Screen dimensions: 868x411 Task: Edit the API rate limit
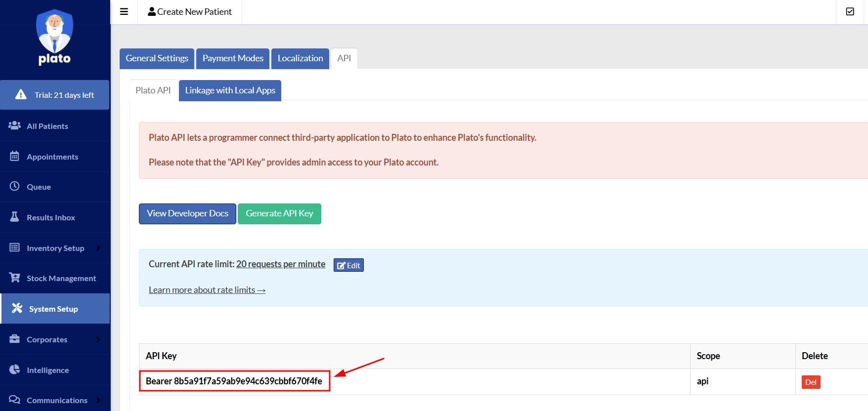[348, 265]
